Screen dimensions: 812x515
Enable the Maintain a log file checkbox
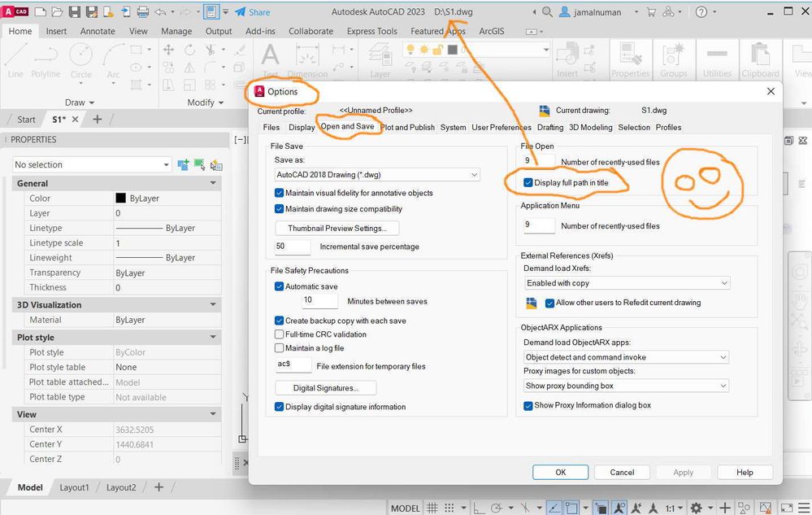(279, 348)
